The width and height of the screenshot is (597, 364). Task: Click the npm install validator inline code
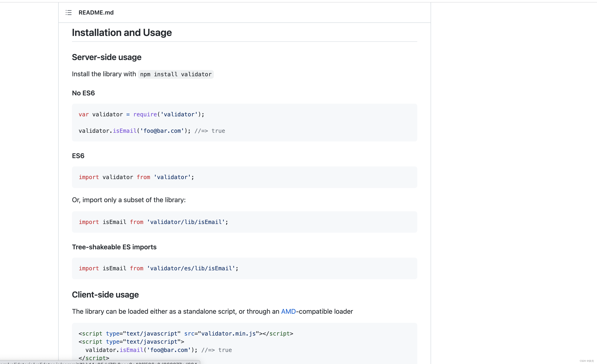(176, 74)
